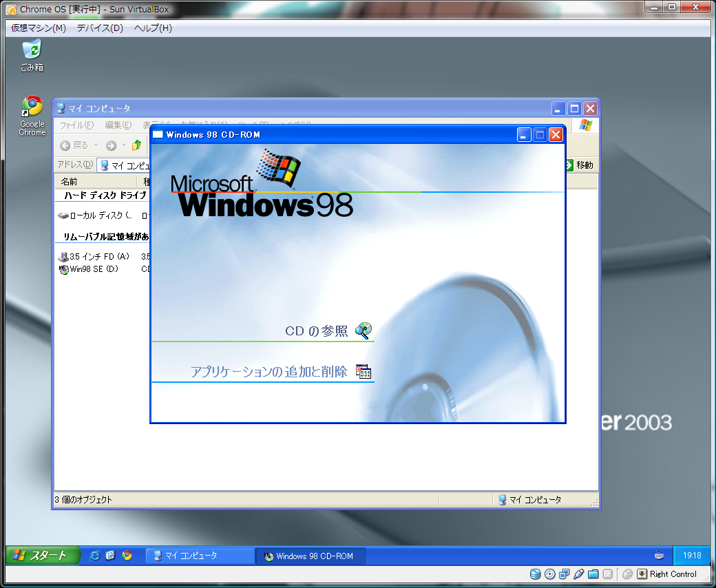Click the VirtualBox mouse integration status icon
Viewport: 716px width, 588px height.
click(628, 574)
